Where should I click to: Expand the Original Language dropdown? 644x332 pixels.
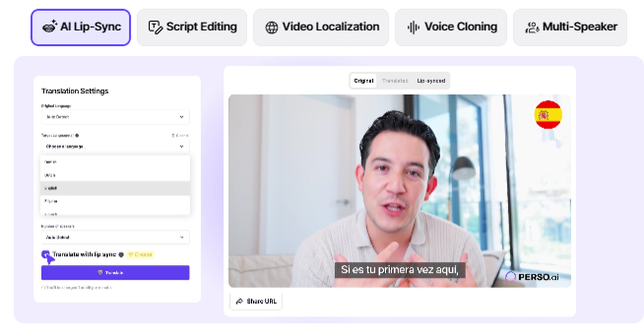click(115, 117)
